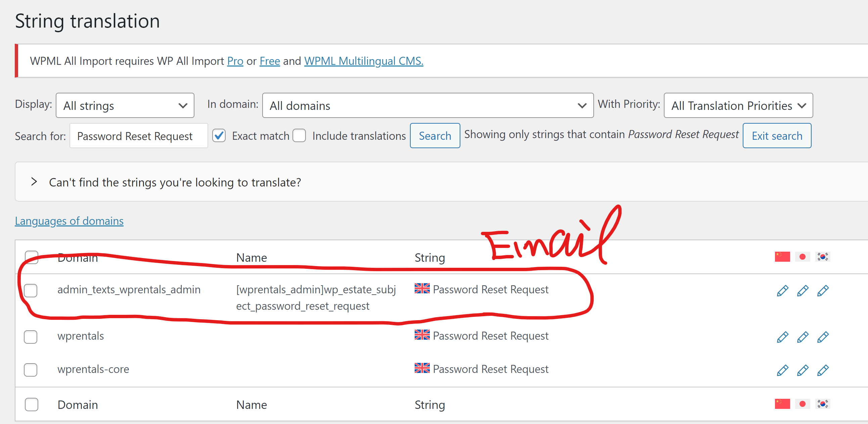Edit Chinese translation for admin_texts_wprentals_admin row
Viewport: 868px width, 424px height.
782,290
